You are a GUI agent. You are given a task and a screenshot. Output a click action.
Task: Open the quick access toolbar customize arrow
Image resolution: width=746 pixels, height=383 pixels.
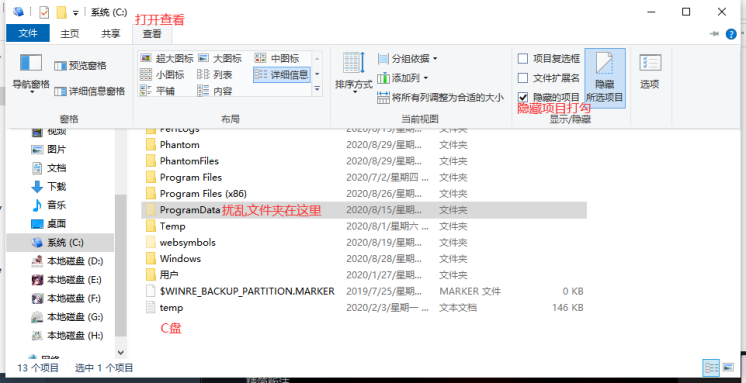[x=76, y=13]
